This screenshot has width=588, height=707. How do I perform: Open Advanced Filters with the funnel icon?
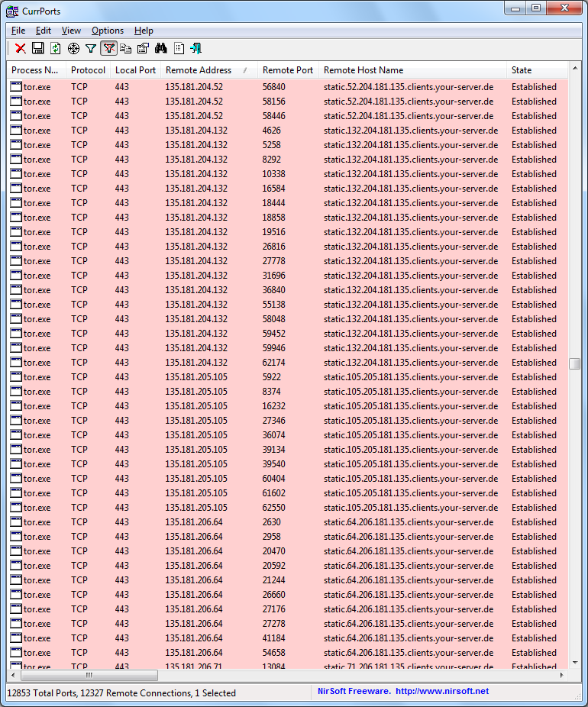click(x=91, y=48)
